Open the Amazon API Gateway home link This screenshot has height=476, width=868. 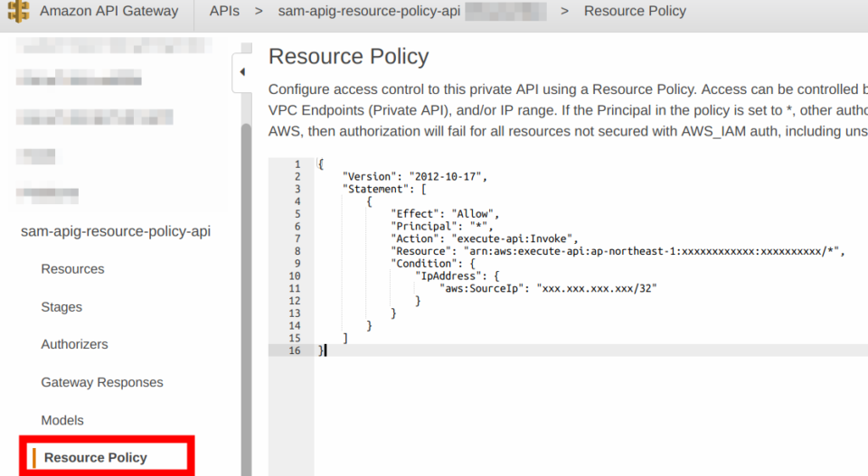tap(109, 11)
